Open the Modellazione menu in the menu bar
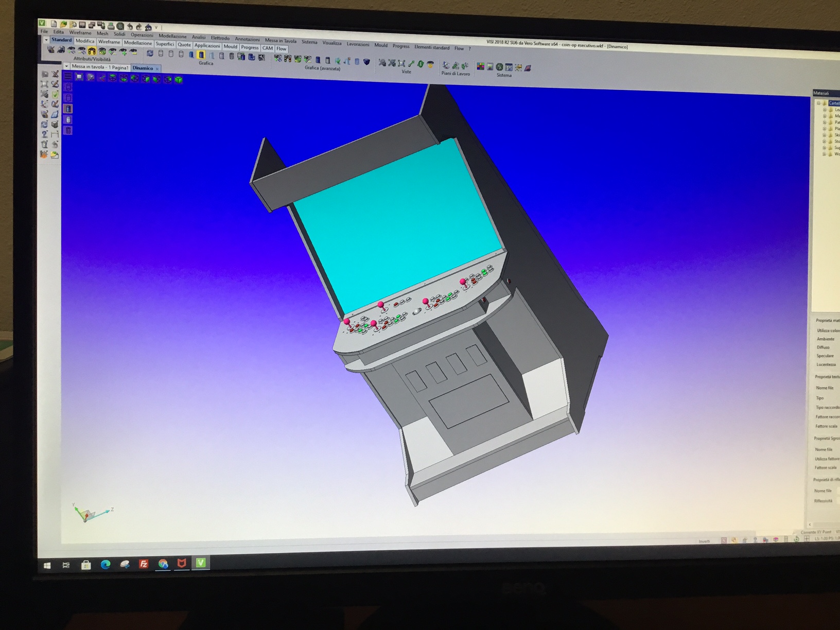The height and width of the screenshot is (630, 840). click(x=172, y=36)
